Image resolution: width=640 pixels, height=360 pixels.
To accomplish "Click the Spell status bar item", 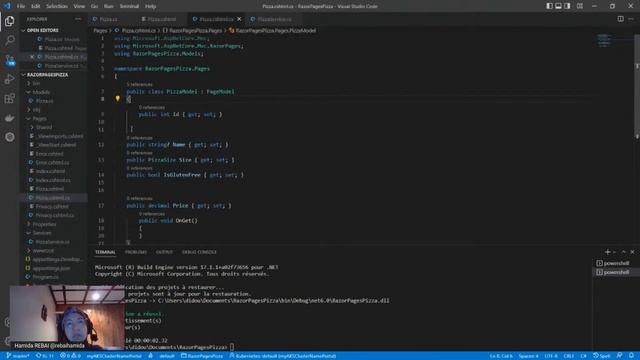I will coord(602,356).
